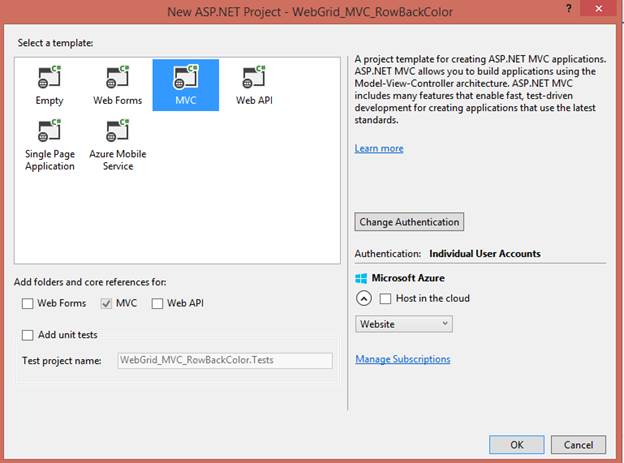Collapse the Microsoft Azure section chevron
Viewport: 624px width, 463px height.
[x=363, y=298]
